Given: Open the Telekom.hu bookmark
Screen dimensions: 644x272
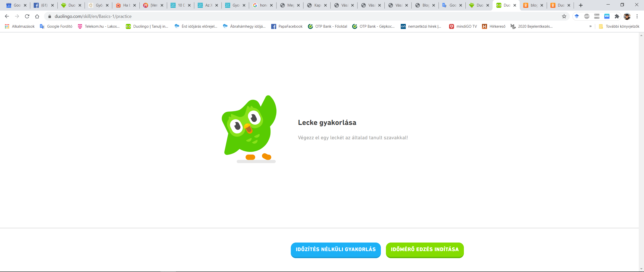Looking at the screenshot, I should tap(99, 26).
